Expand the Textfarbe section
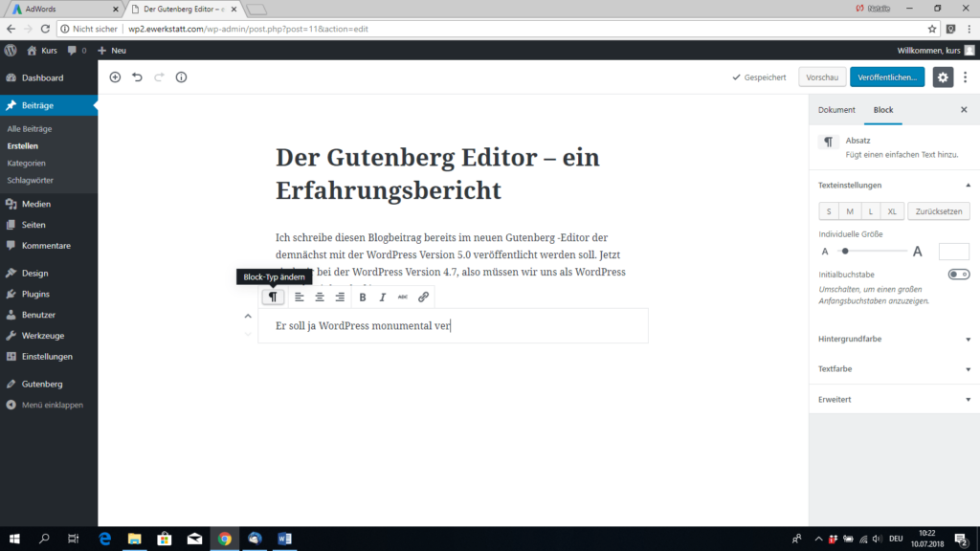This screenshot has width=980, height=551. click(895, 369)
